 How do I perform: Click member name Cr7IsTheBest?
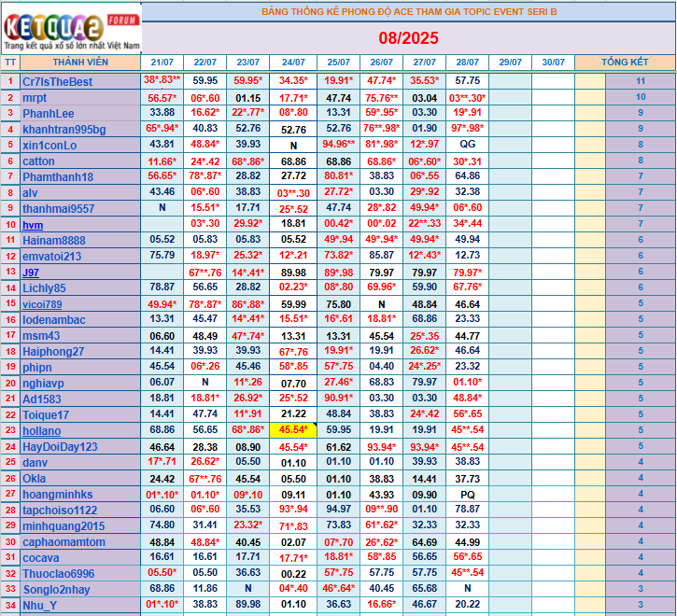pyautogui.click(x=57, y=81)
